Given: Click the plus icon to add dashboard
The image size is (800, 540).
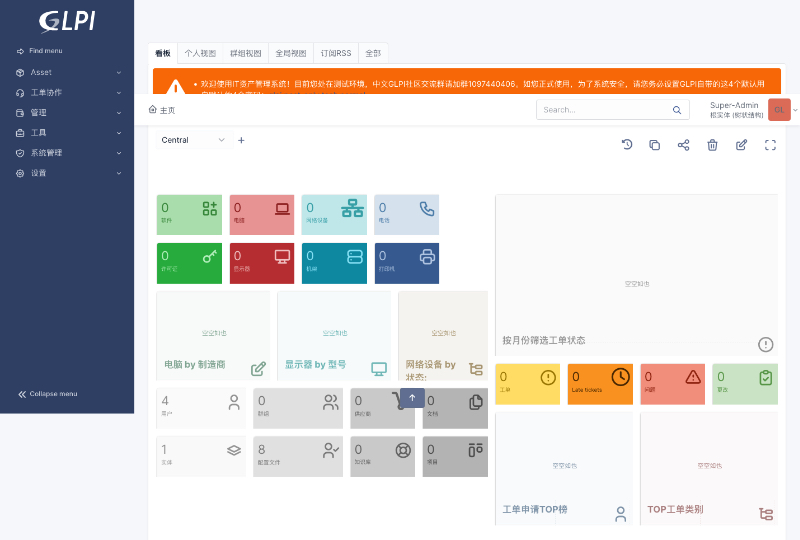Looking at the screenshot, I should [x=241, y=140].
